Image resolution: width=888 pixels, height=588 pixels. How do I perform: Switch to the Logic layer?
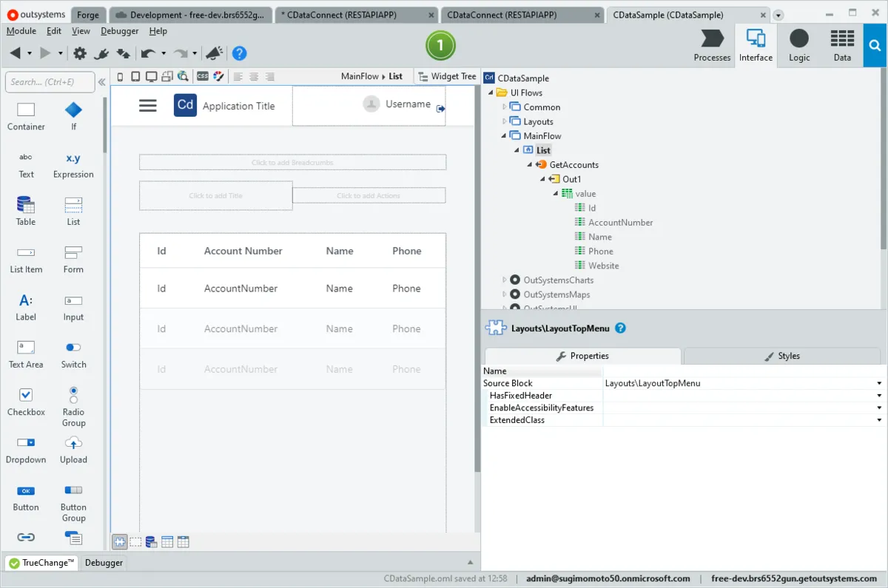[x=799, y=46]
